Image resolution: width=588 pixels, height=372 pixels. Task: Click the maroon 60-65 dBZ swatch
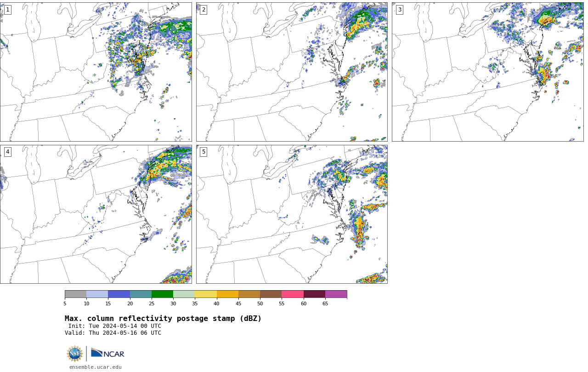(x=314, y=294)
